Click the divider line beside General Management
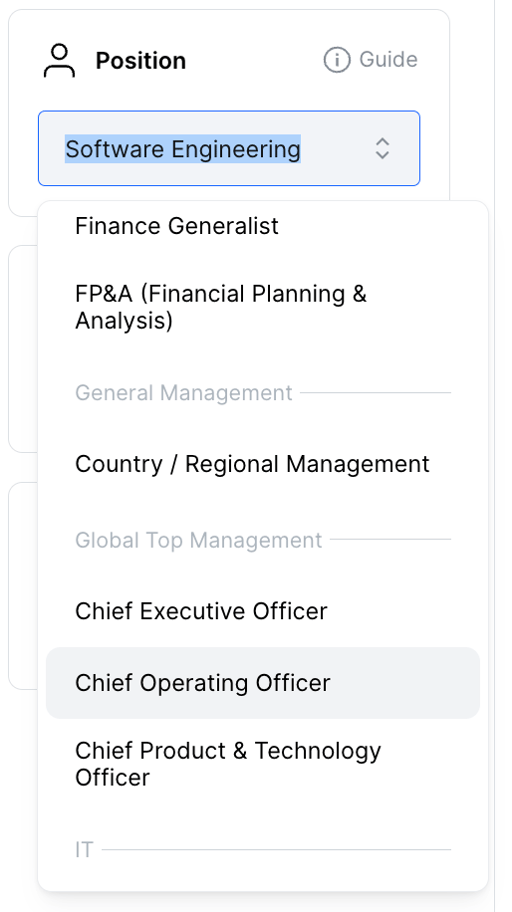This screenshot has width=512, height=912. pyautogui.click(x=375, y=393)
